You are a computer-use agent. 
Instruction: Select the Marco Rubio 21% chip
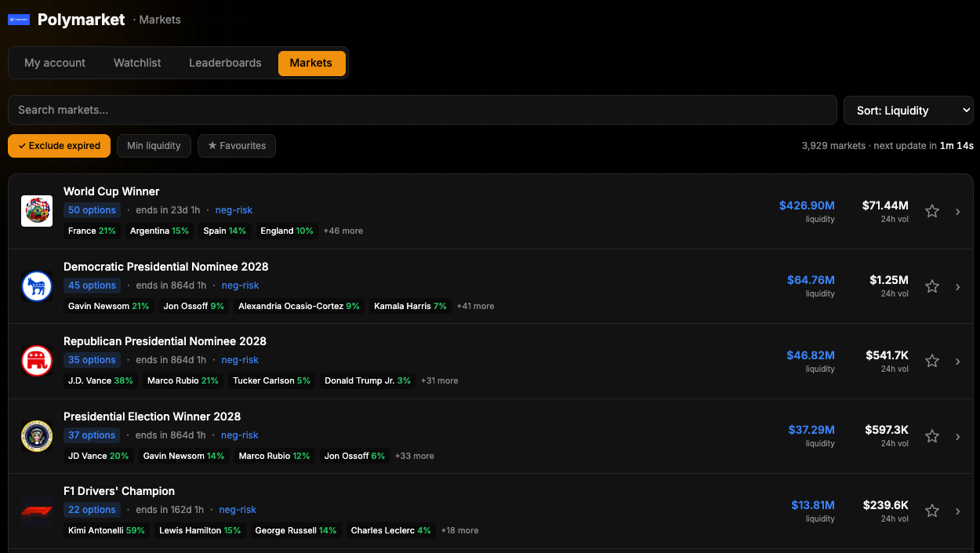(183, 380)
